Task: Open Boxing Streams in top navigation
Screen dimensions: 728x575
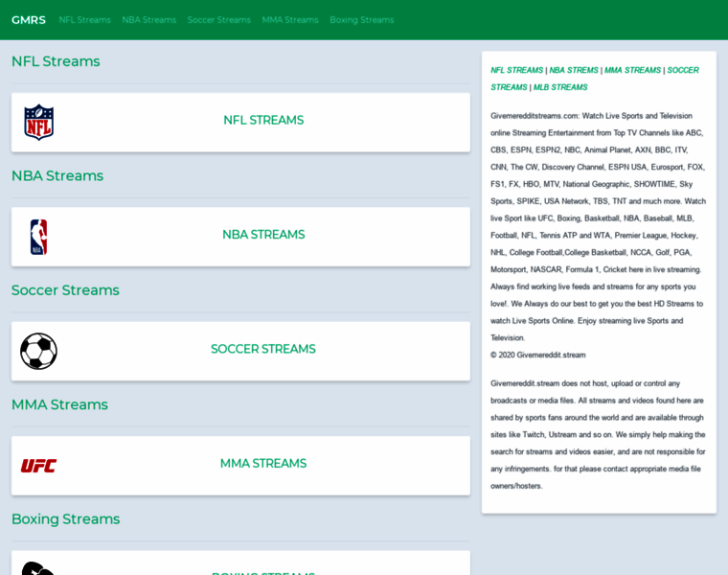Action: click(362, 20)
